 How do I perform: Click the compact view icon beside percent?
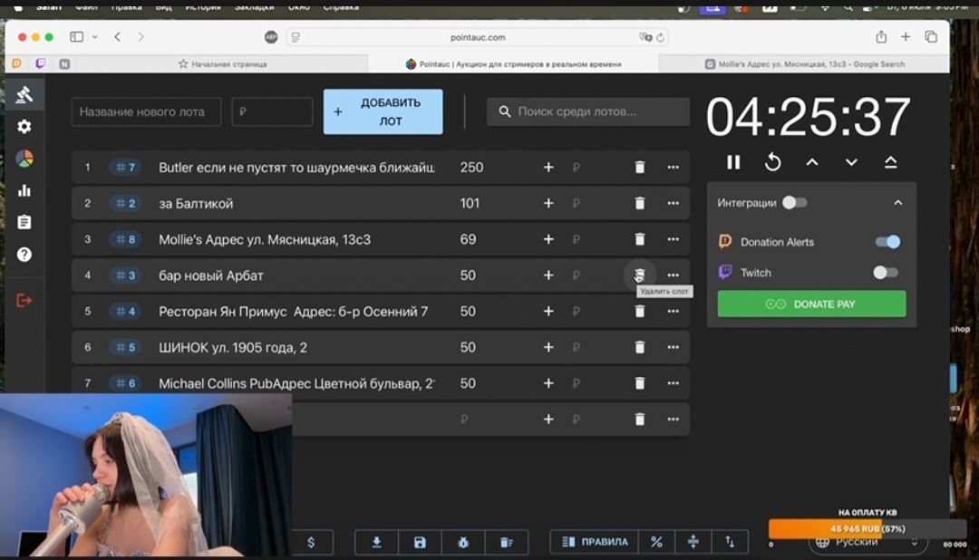pos(693,542)
